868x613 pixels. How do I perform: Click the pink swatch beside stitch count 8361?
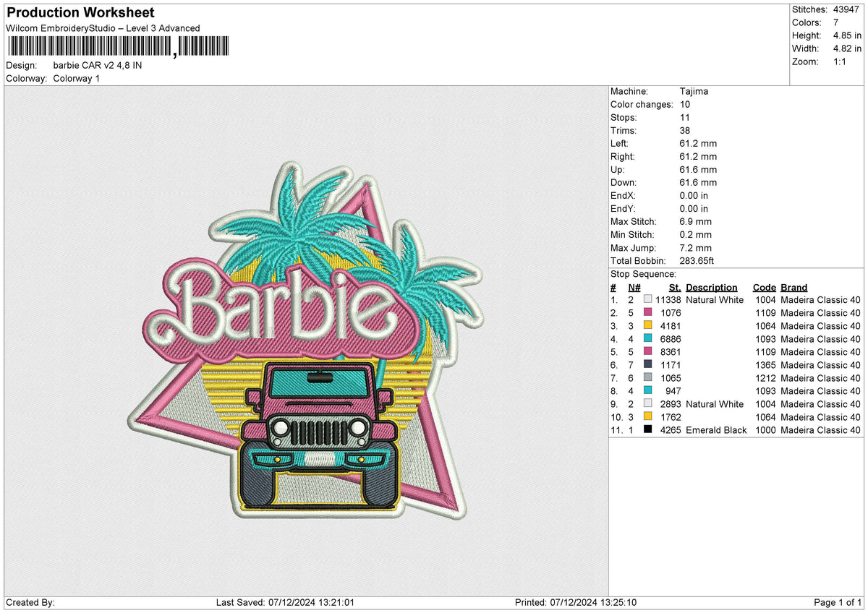647,351
